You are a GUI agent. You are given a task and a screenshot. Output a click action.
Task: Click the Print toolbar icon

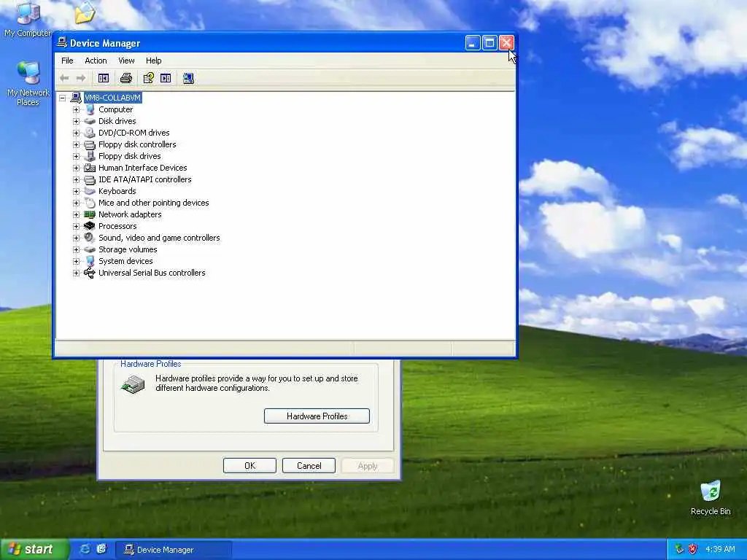[125, 78]
